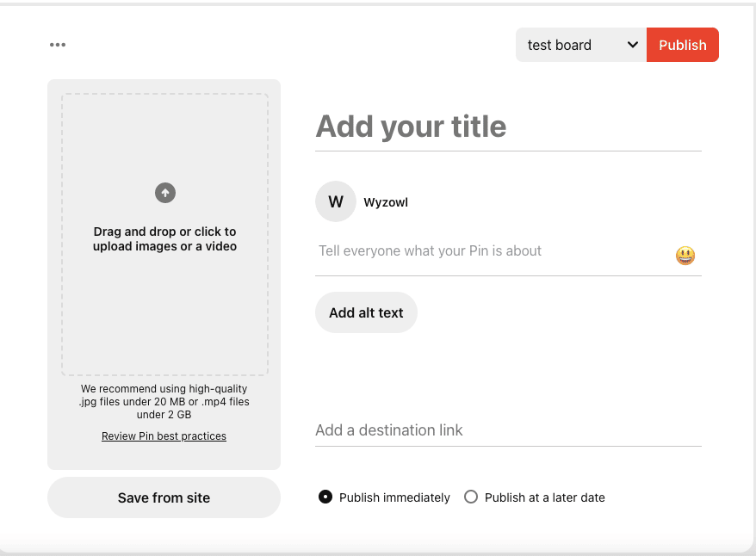
Task: Click the file recommendation text under upload area
Action: tap(164, 401)
